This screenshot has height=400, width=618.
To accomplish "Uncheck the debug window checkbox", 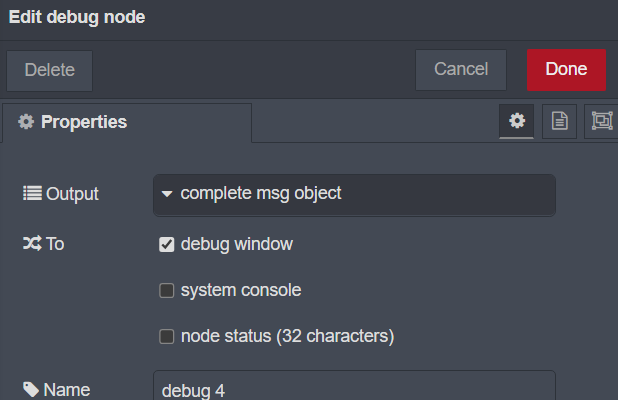I will tap(167, 244).
